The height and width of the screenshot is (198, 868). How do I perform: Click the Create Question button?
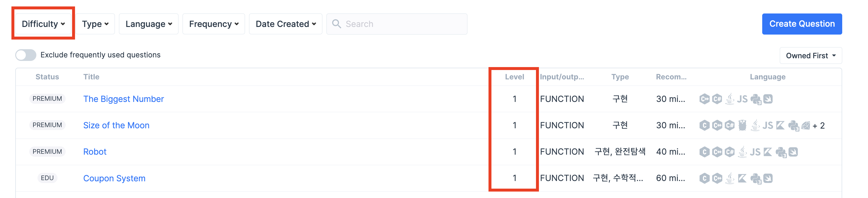pos(802,24)
